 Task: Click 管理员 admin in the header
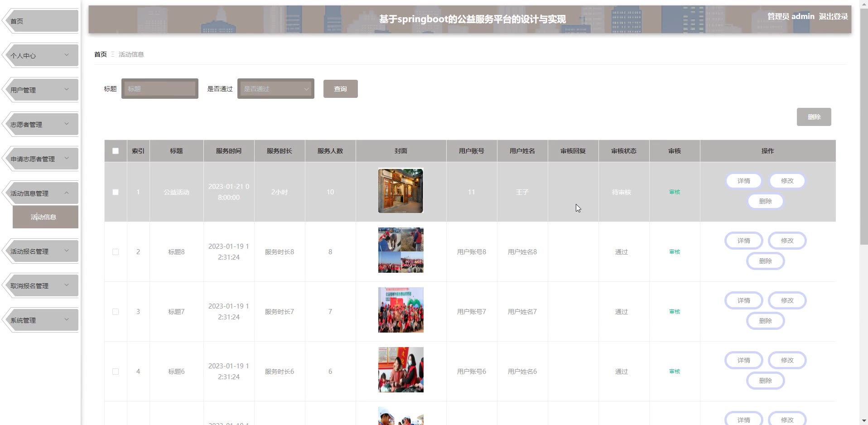coord(791,16)
